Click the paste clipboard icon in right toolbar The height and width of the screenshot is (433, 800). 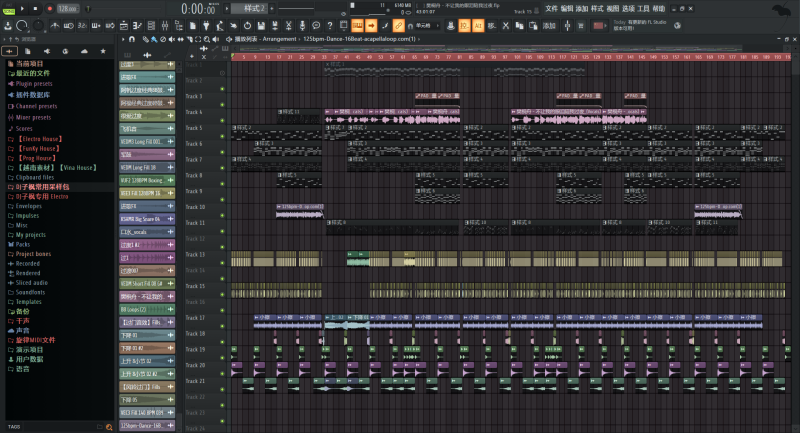(x=533, y=26)
